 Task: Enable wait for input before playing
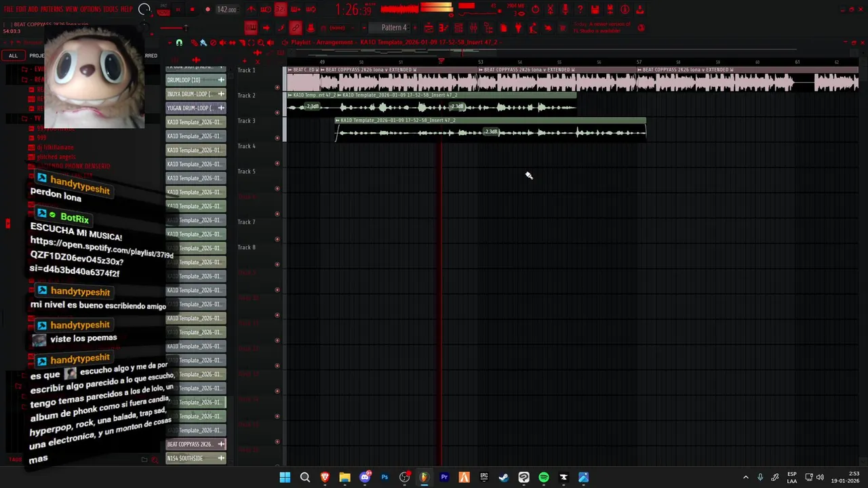267,9
